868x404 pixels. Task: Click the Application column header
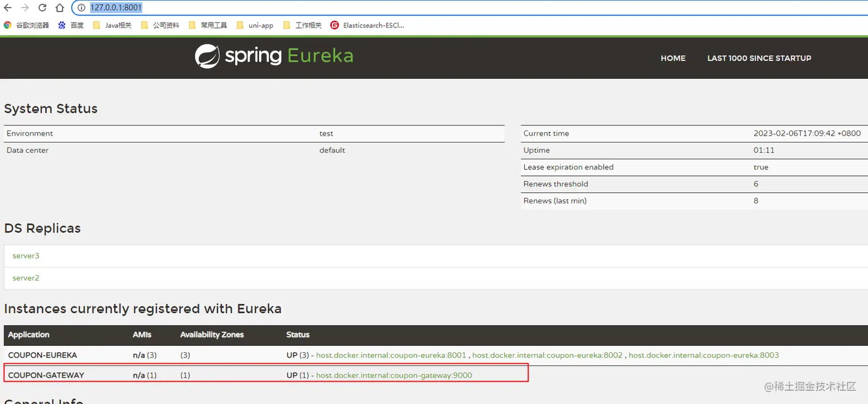click(29, 334)
